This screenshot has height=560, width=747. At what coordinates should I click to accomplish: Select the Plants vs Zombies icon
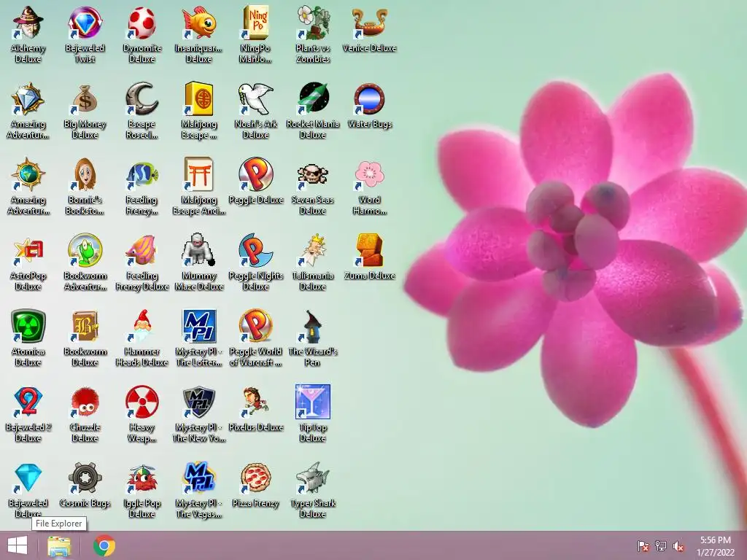pos(312,23)
